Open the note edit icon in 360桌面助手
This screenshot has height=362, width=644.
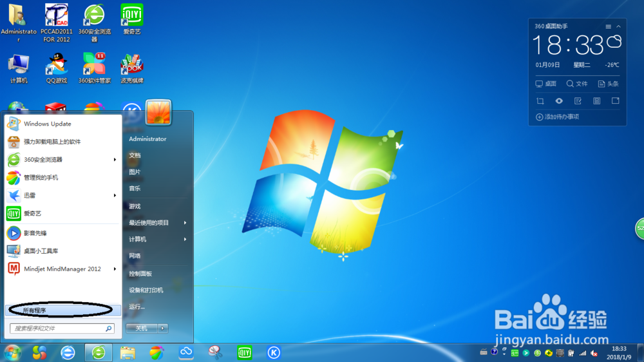click(578, 101)
